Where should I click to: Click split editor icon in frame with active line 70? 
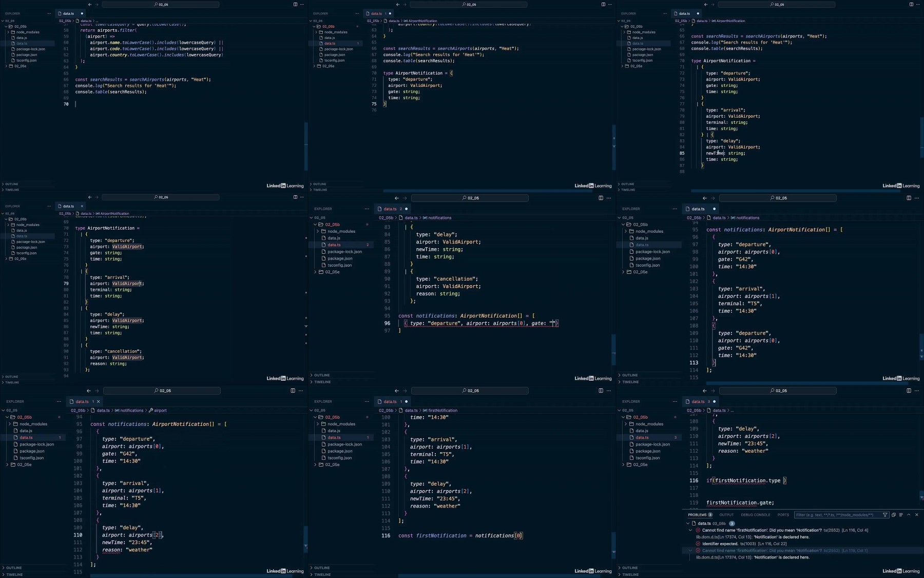[x=295, y=4]
